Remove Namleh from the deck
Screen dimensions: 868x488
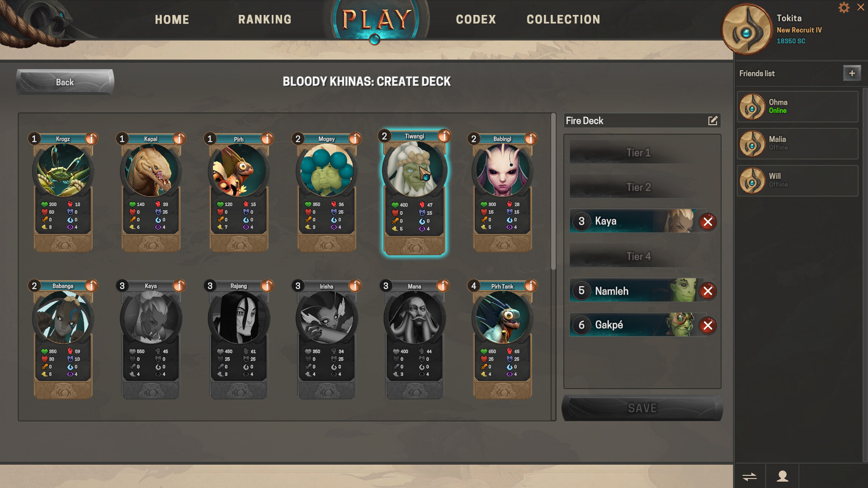(708, 291)
